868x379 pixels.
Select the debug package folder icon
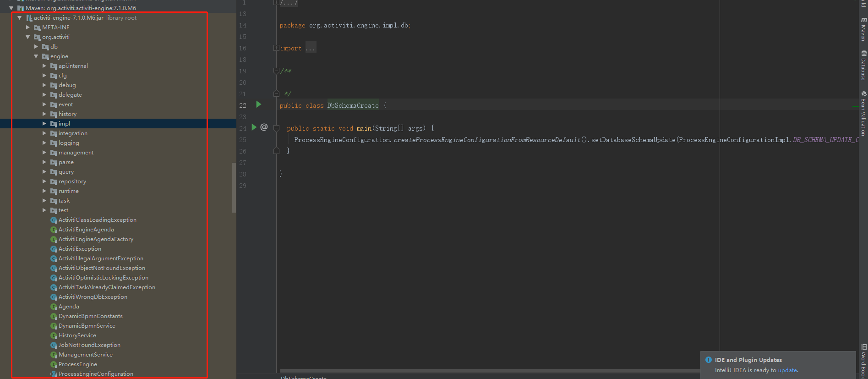(x=54, y=85)
